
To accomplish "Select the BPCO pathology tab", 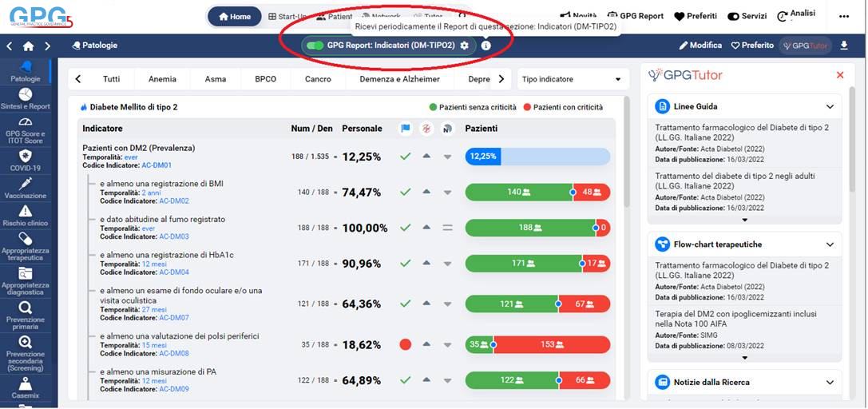I will [265, 79].
